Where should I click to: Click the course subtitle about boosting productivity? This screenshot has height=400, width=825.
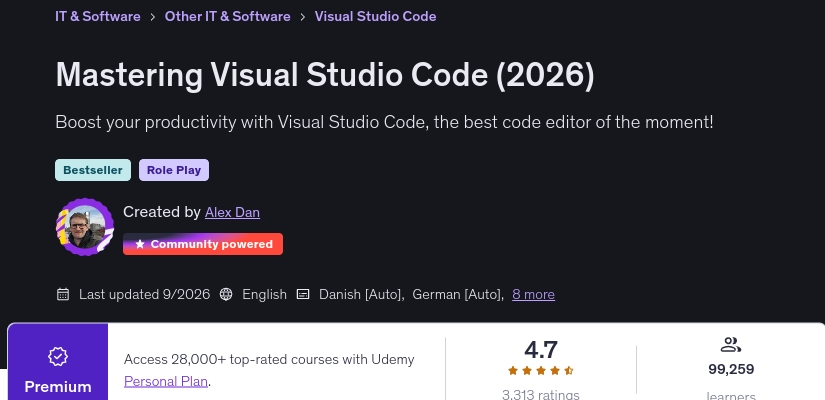tap(384, 122)
